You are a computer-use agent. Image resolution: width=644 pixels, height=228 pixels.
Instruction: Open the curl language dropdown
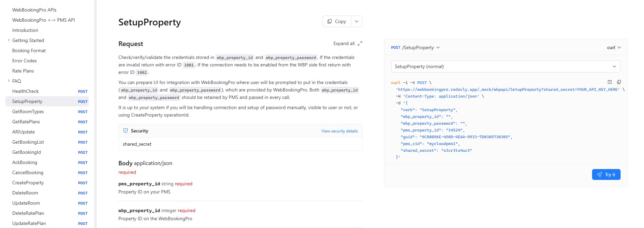click(x=614, y=47)
